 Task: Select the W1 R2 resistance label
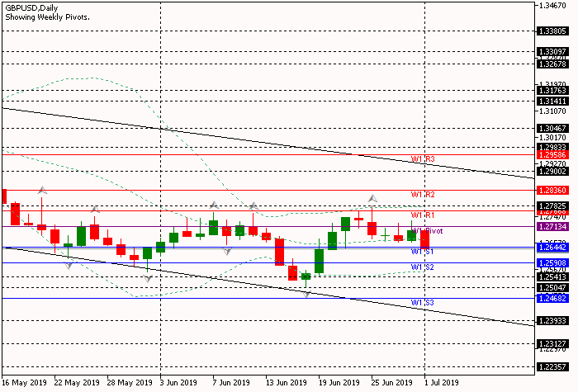coord(423,195)
